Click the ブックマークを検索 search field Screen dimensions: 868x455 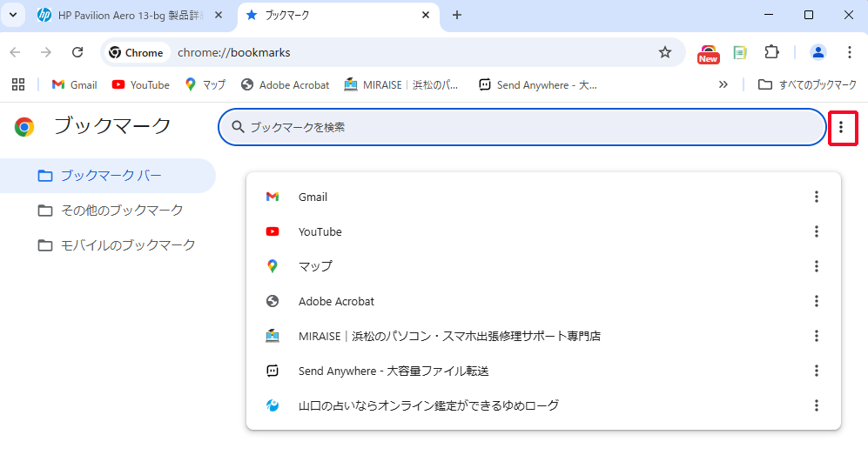[x=522, y=127]
